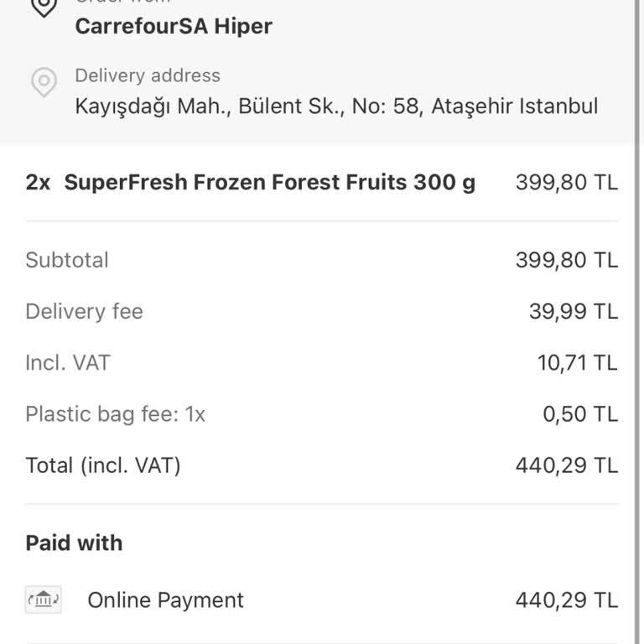
Task: Select the Kayışdağı Mah. delivery address text
Action: click(336, 106)
